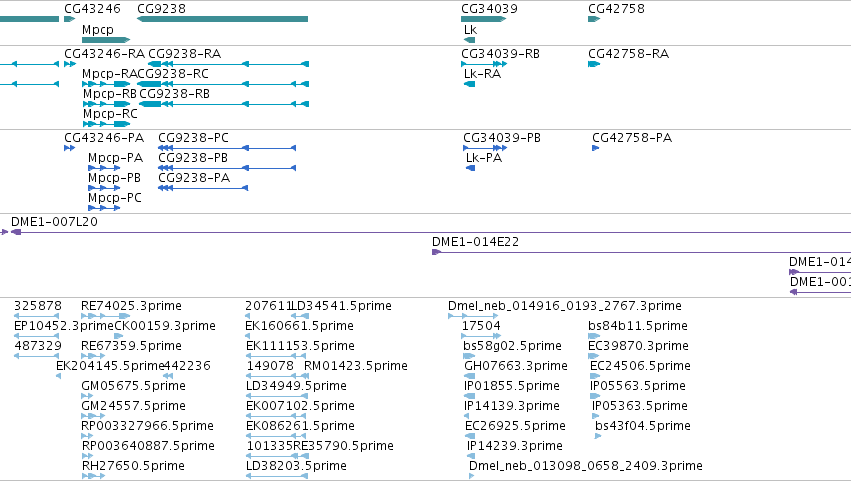Select EST Dmel_neb_014916_0193_2767.3prime
The image size is (851, 481).
(x=565, y=306)
